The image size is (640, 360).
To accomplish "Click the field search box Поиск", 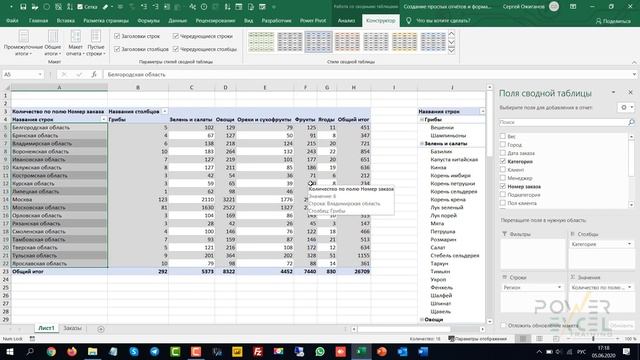I will (563, 122).
